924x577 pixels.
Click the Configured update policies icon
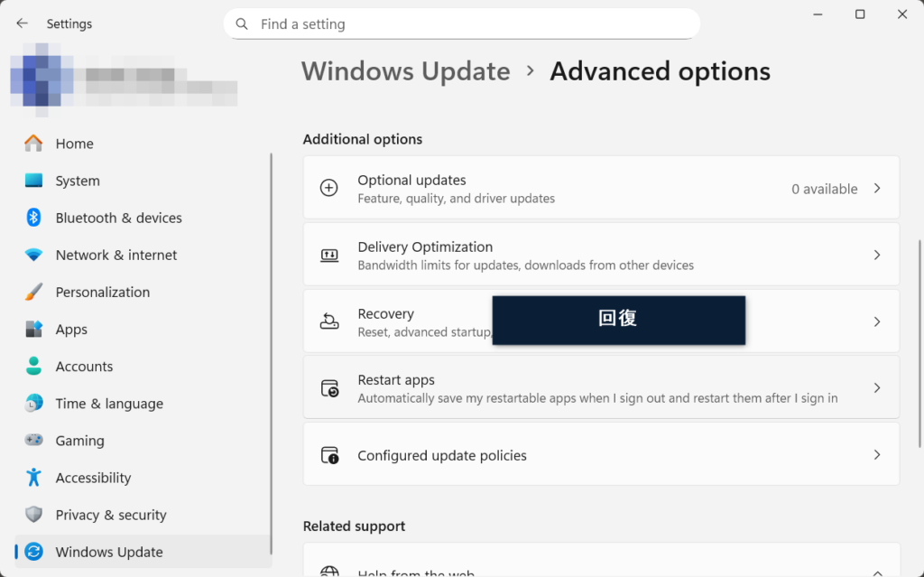point(328,454)
